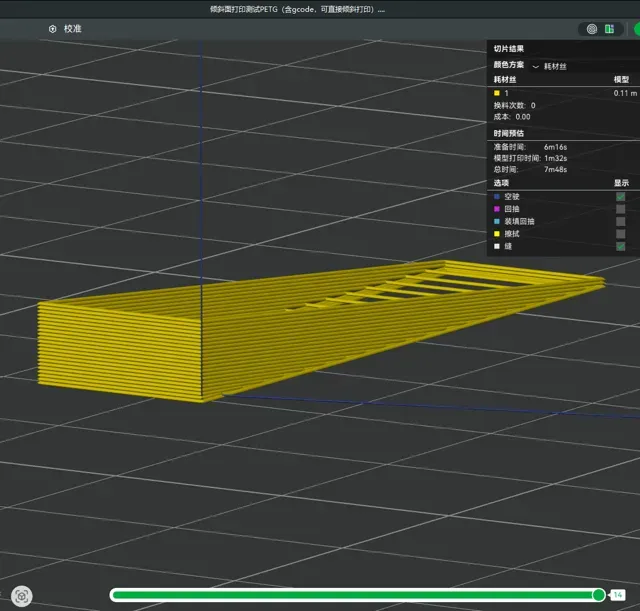
Task: Click the 选项 column header
Action: [501, 183]
